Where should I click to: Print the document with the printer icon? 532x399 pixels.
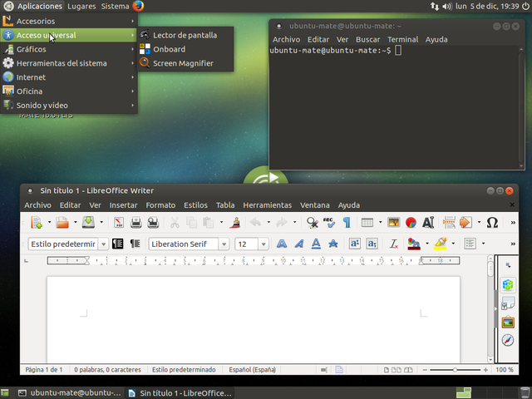click(x=136, y=223)
